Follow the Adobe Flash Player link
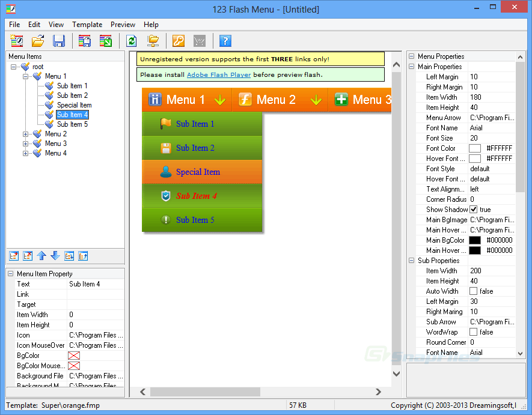Viewport: 532px width, 415px height. 219,74
